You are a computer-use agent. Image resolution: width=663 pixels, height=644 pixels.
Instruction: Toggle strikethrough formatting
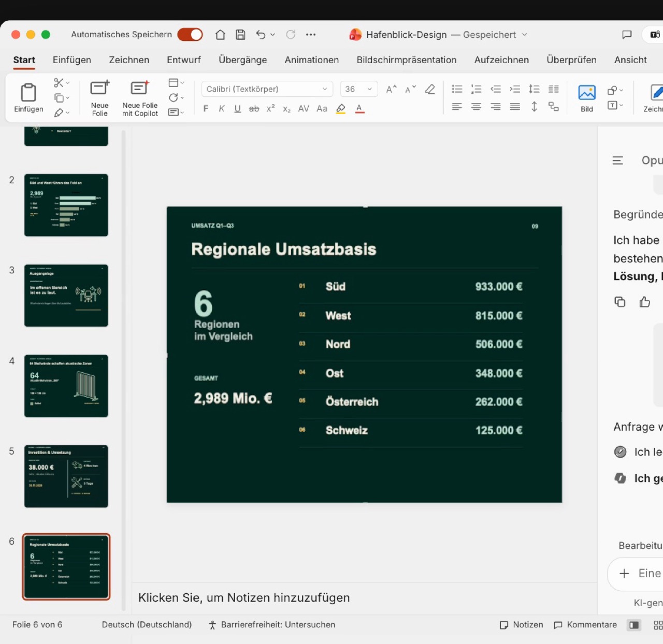(x=254, y=109)
